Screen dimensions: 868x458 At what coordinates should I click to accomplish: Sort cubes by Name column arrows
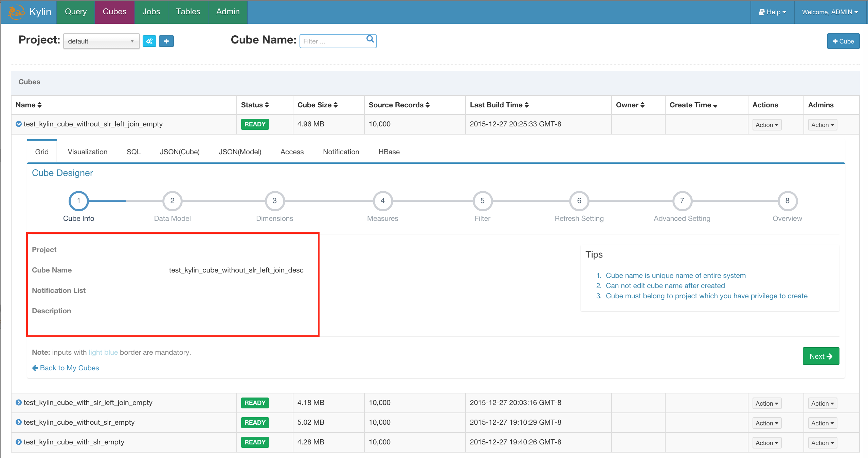tap(39, 105)
